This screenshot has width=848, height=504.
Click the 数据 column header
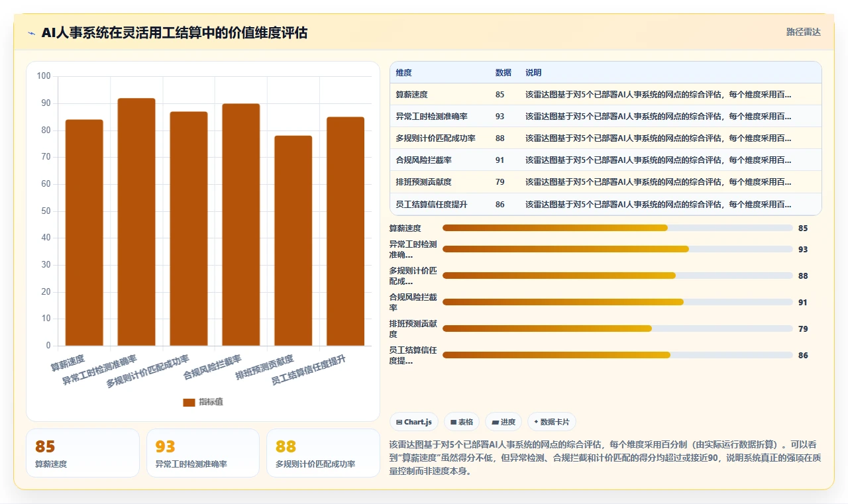coord(503,72)
